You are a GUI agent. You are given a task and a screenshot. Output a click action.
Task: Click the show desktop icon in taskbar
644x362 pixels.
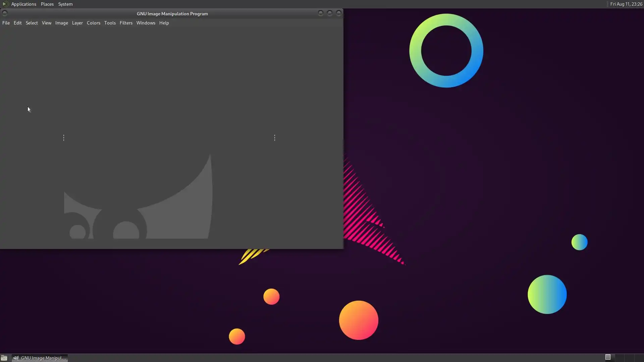point(4,358)
